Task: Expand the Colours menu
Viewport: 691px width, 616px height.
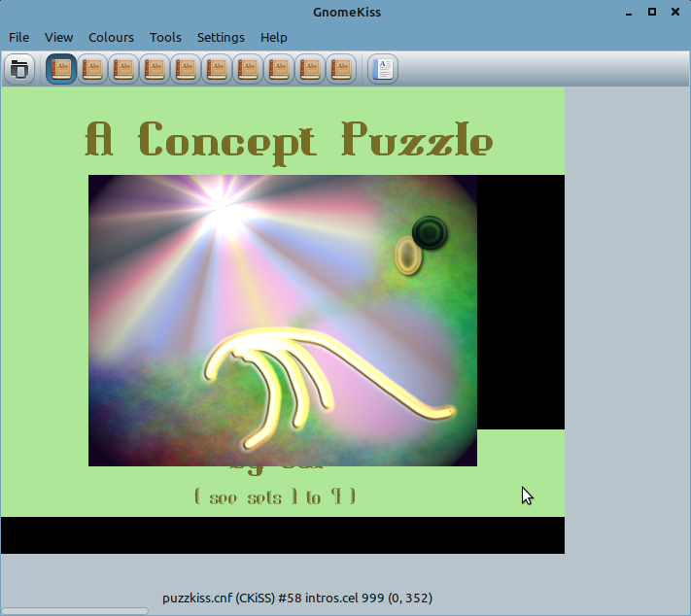Action: coord(111,37)
